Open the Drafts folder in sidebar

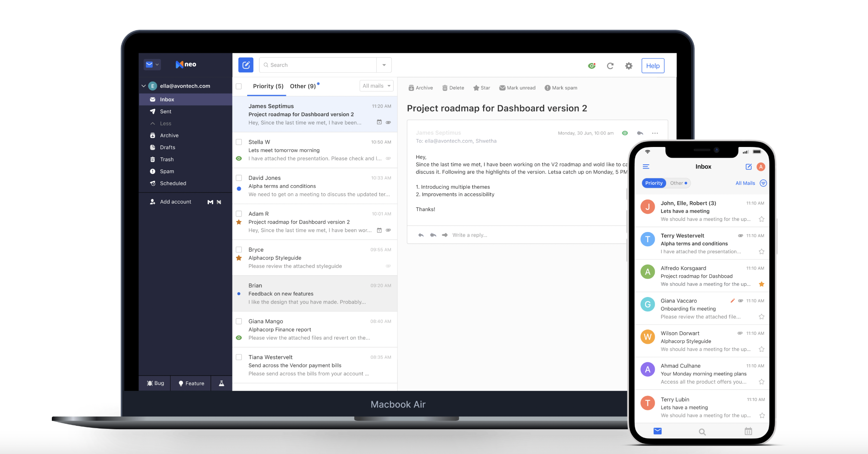click(167, 147)
